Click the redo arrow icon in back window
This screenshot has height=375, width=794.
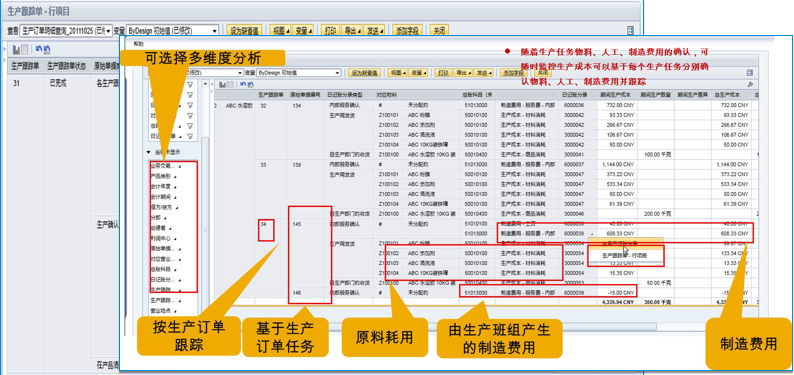pos(47,49)
